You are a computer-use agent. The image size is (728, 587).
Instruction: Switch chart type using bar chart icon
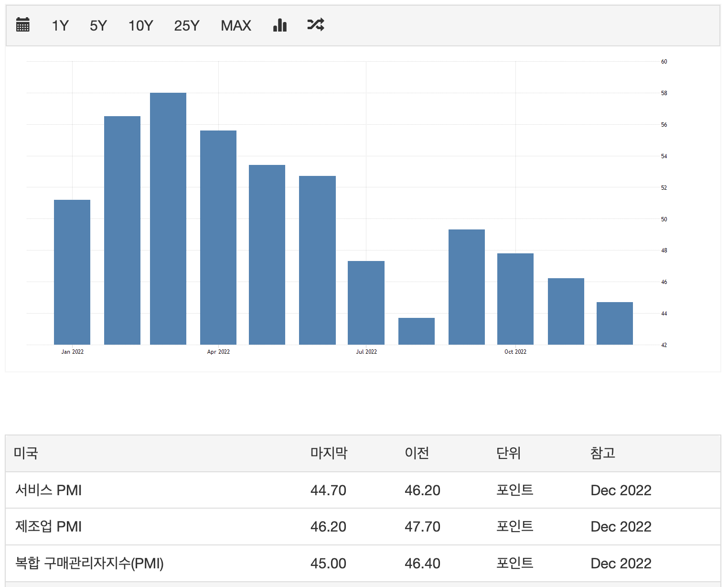pos(280,25)
